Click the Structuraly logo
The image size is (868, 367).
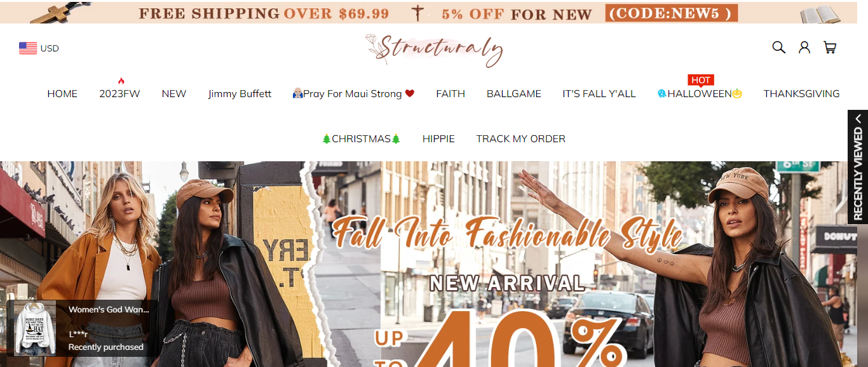[x=434, y=50]
